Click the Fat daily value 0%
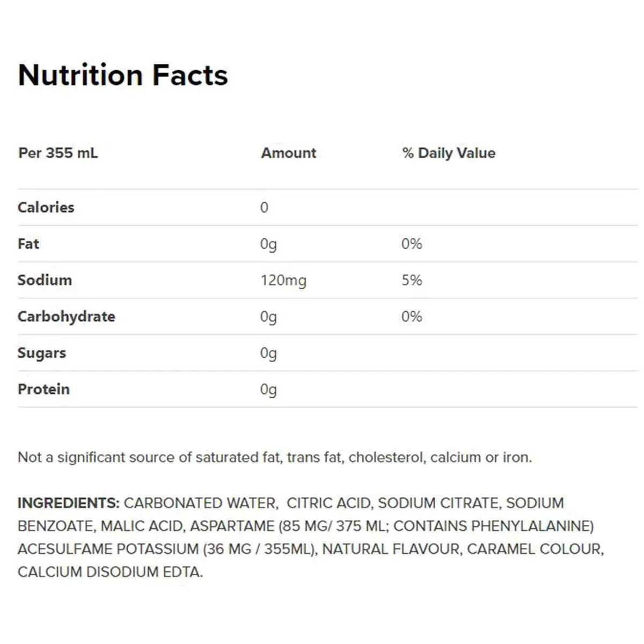 tap(412, 244)
